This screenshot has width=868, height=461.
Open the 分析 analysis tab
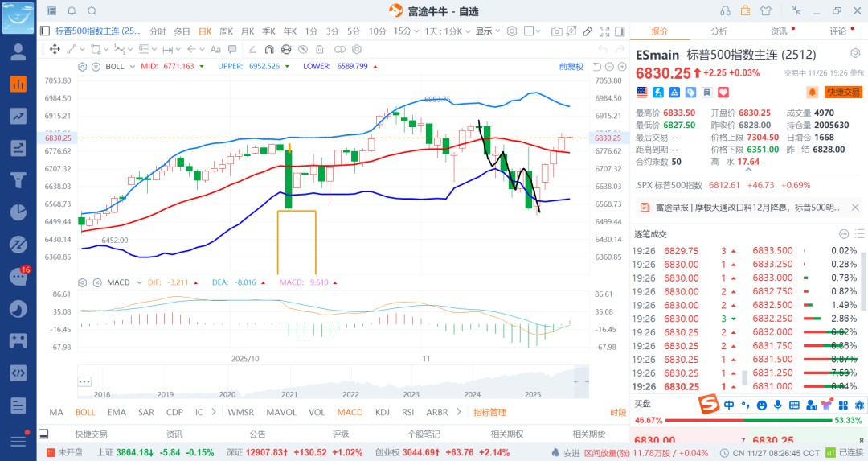pos(719,31)
